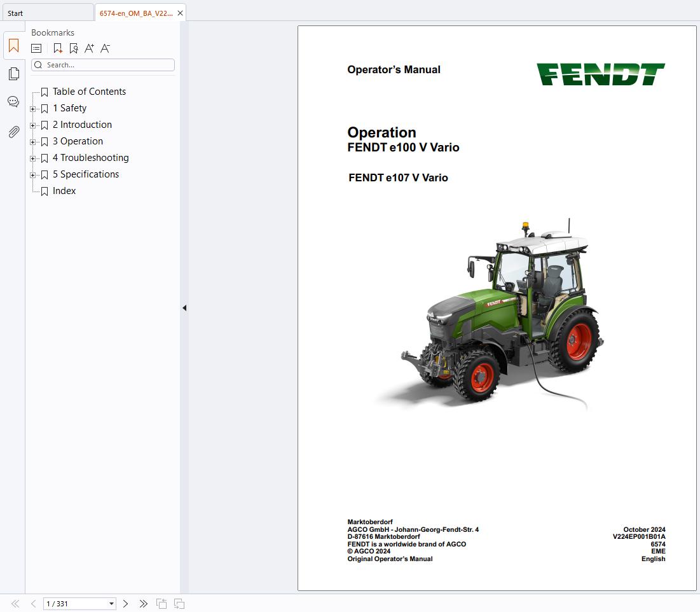Image resolution: width=700 pixels, height=612 pixels.
Task: Click the next view icon
Action: click(x=179, y=604)
